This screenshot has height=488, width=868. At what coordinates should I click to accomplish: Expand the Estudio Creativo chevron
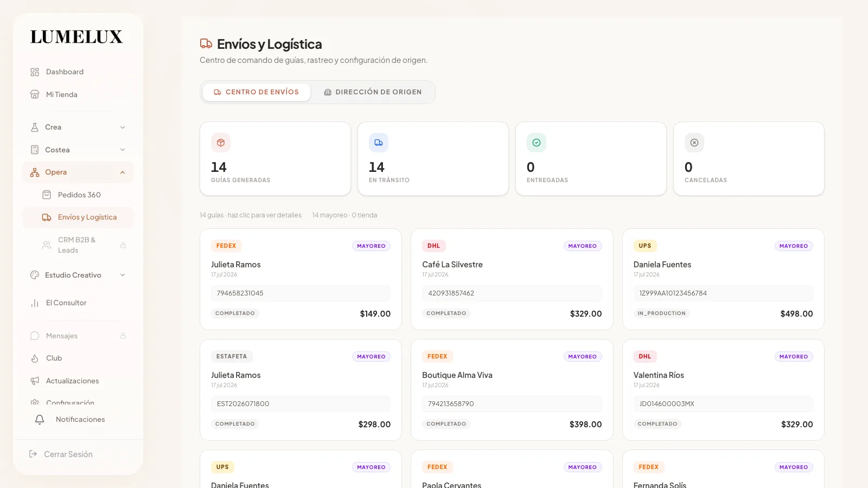[123, 275]
